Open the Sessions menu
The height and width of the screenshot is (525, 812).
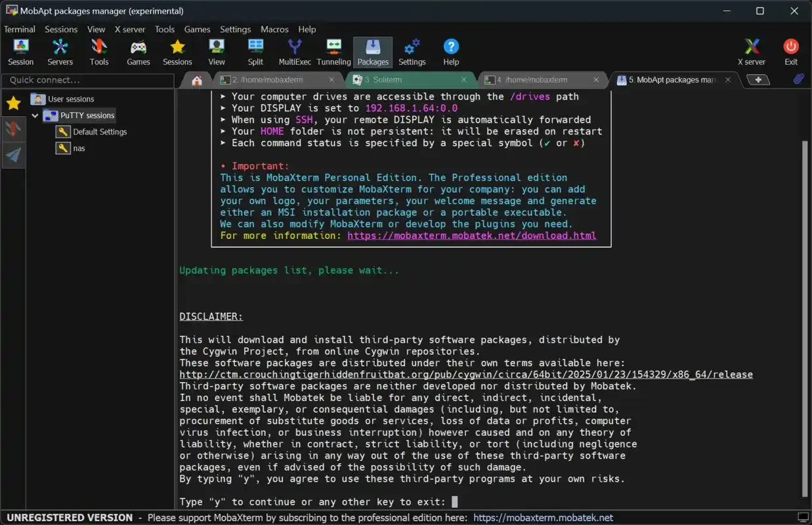tap(61, 29)
